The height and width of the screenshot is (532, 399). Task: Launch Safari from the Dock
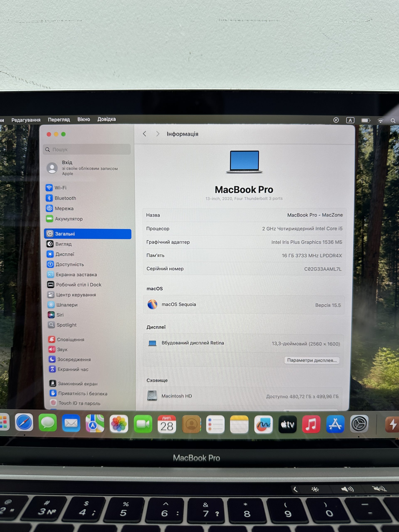point(24,422)
